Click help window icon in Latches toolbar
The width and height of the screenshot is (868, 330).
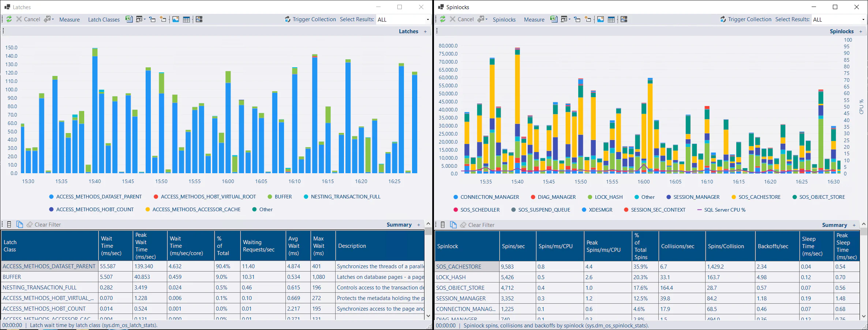coord(152,19)
